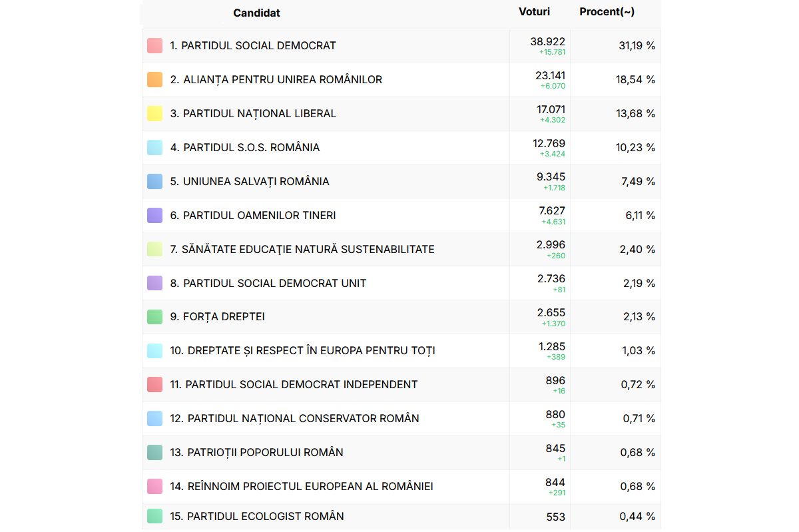Image resolution: width=799 pixels, height=532 pixels.
Task: Select row 4. PARTIDUL S.O.S. ROMÂNIA
Action: pos(401,148)
